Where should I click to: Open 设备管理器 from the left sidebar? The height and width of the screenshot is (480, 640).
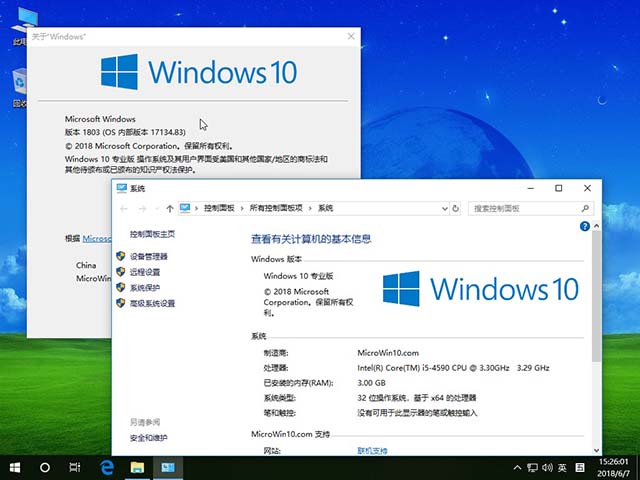148,257
